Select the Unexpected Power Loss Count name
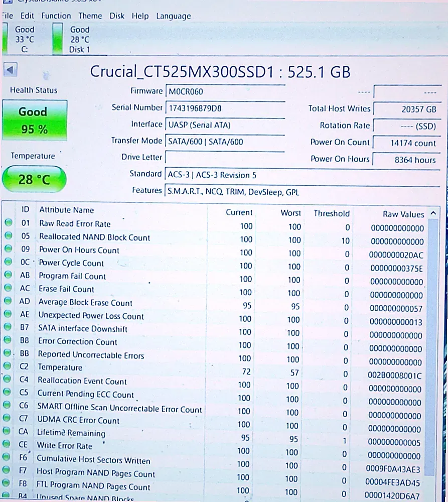 [91, 316]
